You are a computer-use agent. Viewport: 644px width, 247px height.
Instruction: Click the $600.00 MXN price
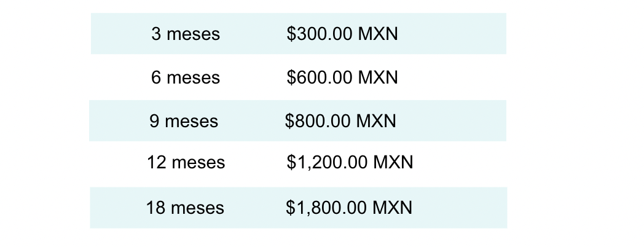342,77
